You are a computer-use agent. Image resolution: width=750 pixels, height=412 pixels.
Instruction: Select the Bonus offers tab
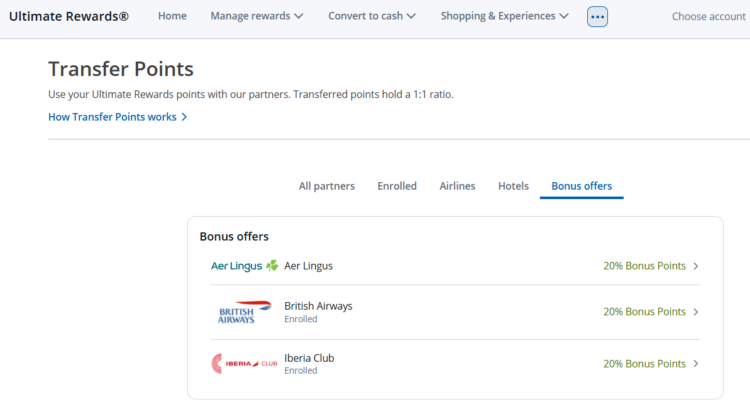(582, 186)
